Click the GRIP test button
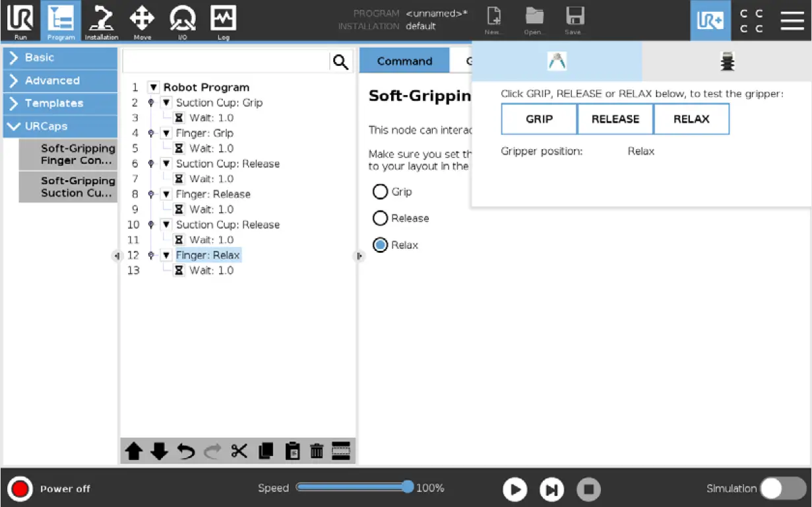This screenshot has height=507, width=812. click(539, 119)
